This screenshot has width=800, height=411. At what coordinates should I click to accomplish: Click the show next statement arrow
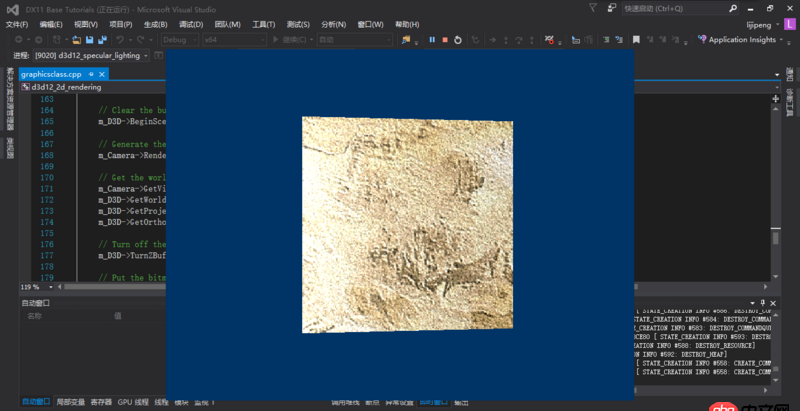pyautogui.click(x=493, y=40)
